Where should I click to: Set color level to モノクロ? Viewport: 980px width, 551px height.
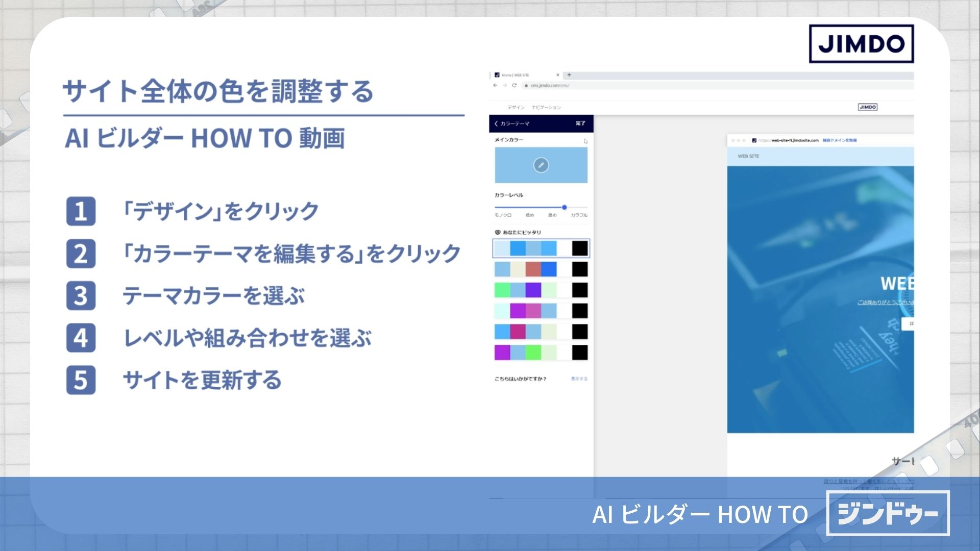click(503, 215)
